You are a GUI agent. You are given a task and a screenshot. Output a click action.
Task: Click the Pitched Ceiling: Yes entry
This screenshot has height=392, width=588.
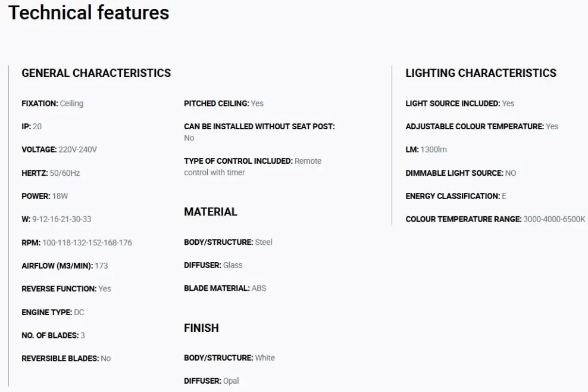pos(224,103)
